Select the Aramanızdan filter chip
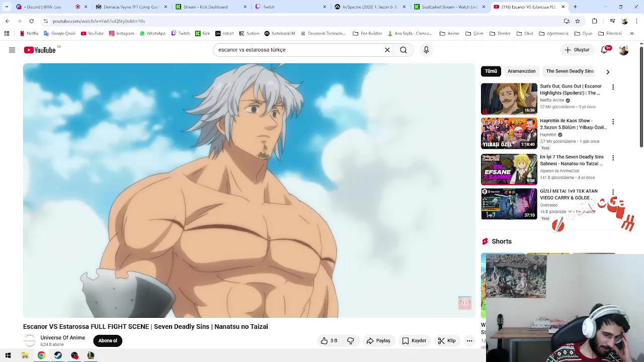This screenshot has width=644, height=362. tap(521, 71)
